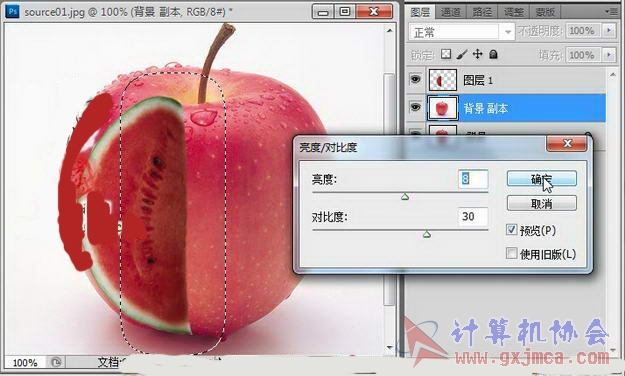Viewport: 625px width, 376px height.
Task: Switch to the 路径 tab
Action: click(x=482, y=12)
